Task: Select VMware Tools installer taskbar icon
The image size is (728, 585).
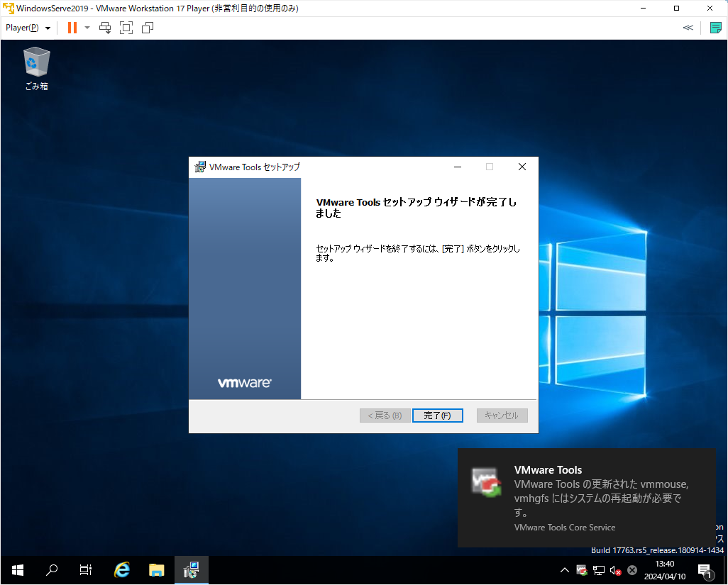Action: (192, 570)
